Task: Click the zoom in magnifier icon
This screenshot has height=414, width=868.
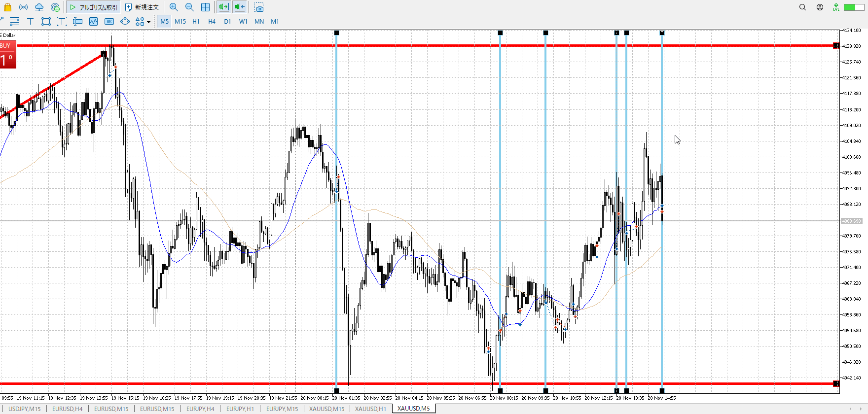Action: [174, 7]
